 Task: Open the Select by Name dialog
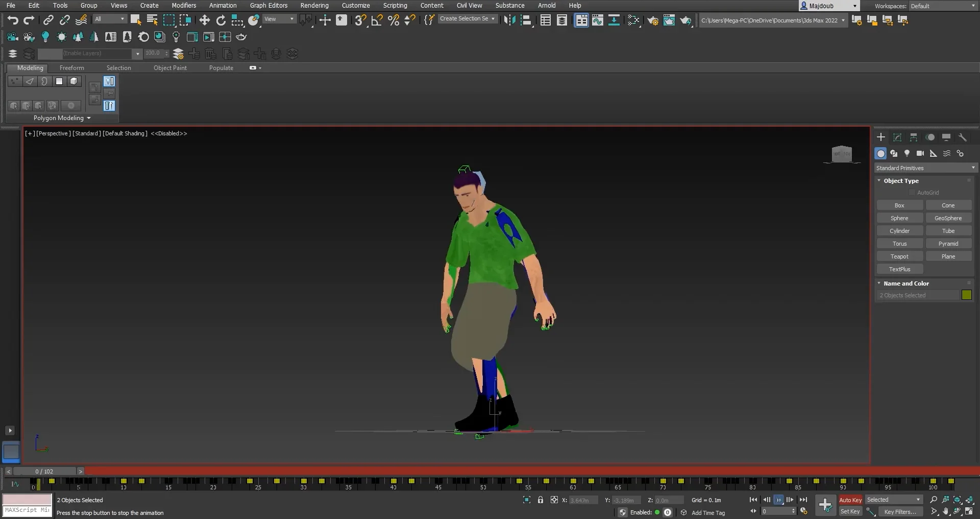(x=152, y=20)
